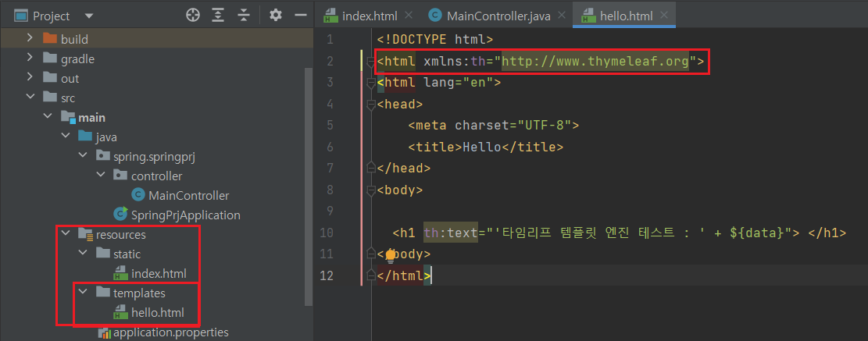The height and width of the screenshot is (341, 868).
Task: Open hello.html in the project tree
Action: 157,313
